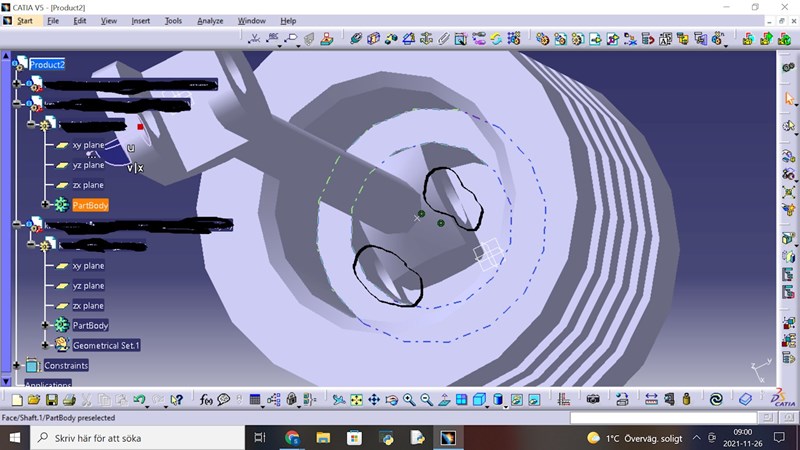The image size is (800, 450).
Task: Click the Undo arrow icon
Action: [140, 400]
